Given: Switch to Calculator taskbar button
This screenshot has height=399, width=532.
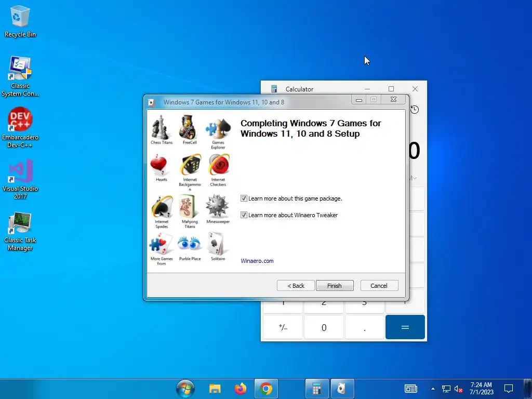Looking at the screenshot, I should [x=317, y=389].
